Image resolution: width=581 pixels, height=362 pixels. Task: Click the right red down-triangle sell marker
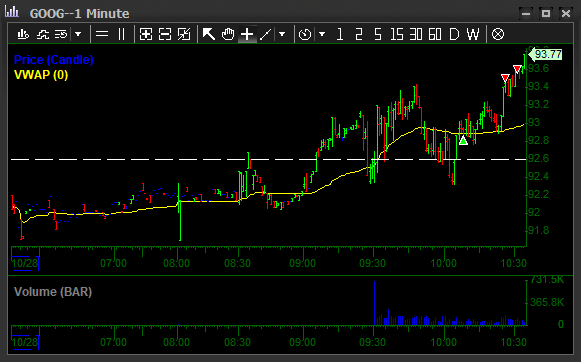(x=517, y=69)
